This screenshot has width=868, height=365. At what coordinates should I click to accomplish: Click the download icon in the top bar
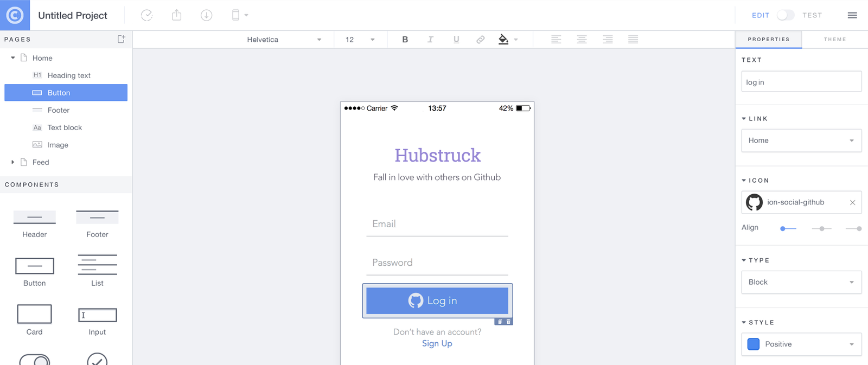click(206, 15)
